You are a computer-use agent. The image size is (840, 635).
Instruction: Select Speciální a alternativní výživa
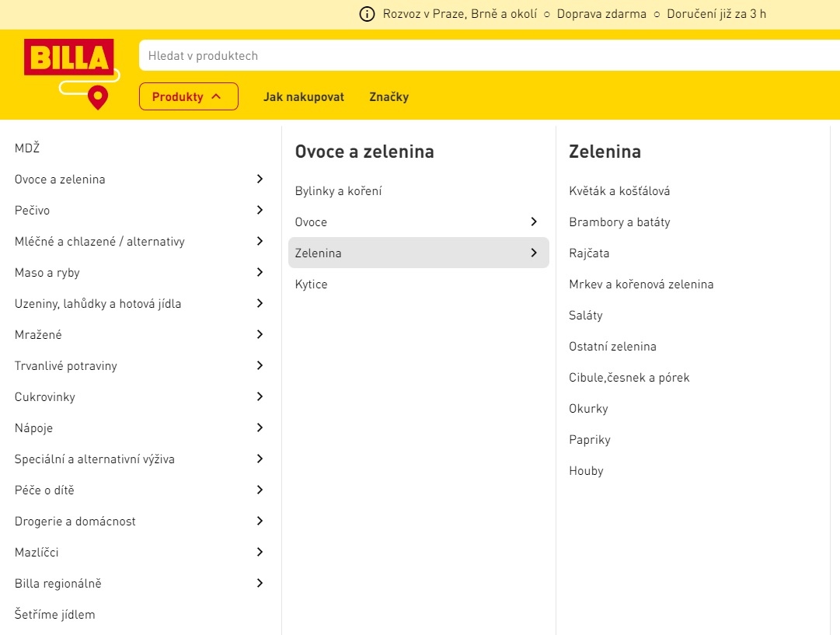click(x=95, y=459)
